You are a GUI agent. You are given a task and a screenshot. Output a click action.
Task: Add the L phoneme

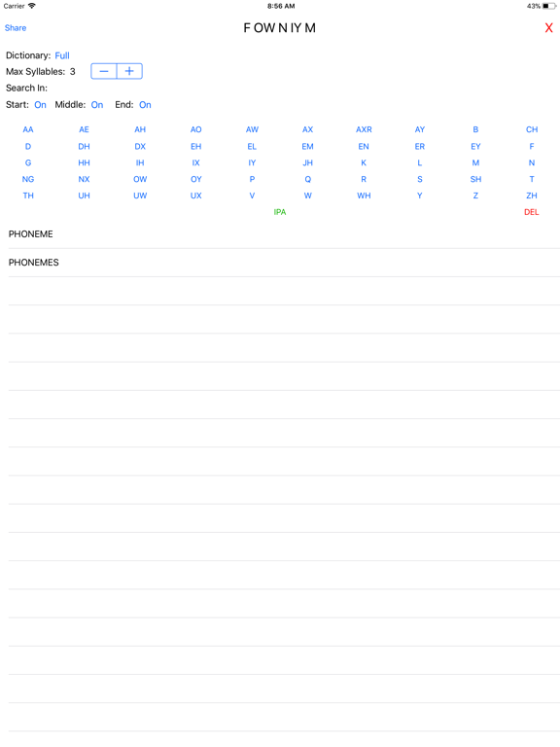[420, 163]
